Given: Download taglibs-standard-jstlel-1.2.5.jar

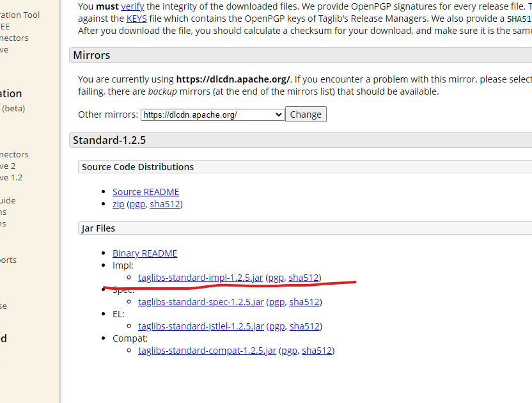Looking at the screenshot, I should pyautogui.click(x=201, y=326).
